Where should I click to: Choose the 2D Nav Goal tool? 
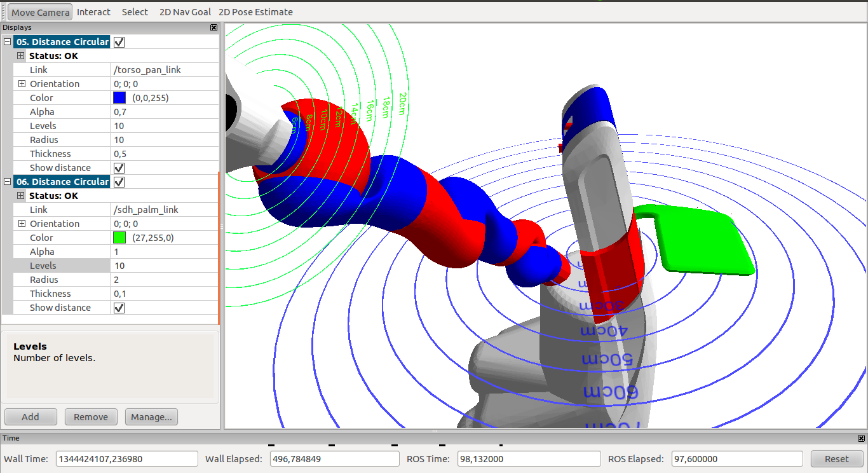pos(184,12)
